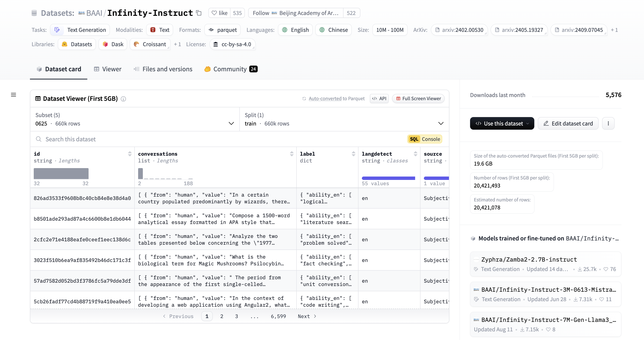Copy dataset name with the clipboard icon
The height and width of the screenshot is (340, 644).
(199, 13)
